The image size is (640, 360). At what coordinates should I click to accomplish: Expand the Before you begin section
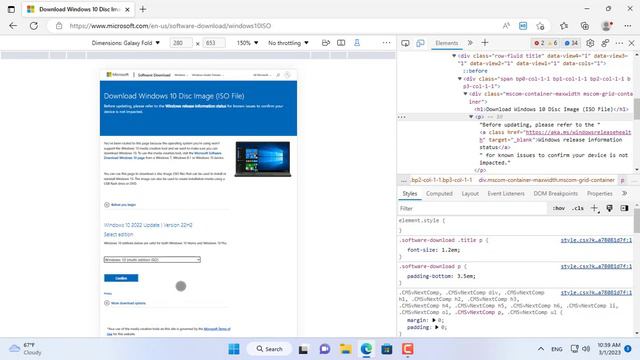click(x=120, y=204)
